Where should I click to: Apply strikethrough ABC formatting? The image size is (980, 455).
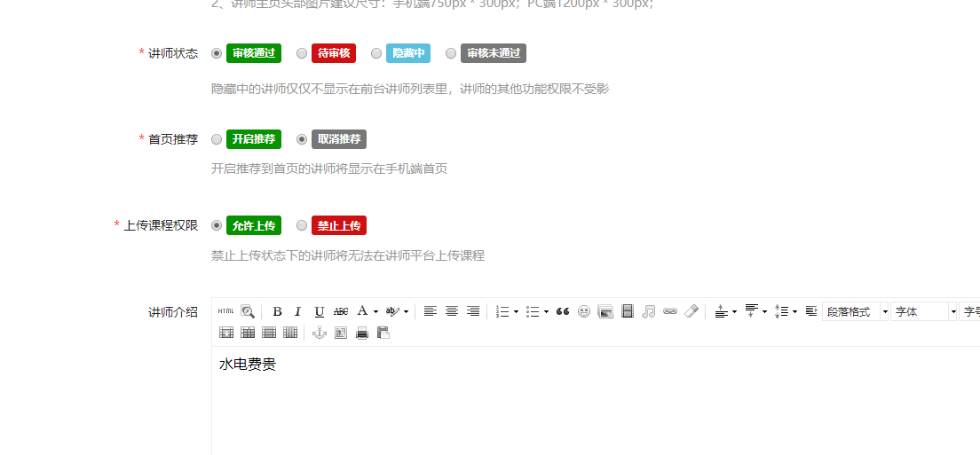(x=341, y=311)
